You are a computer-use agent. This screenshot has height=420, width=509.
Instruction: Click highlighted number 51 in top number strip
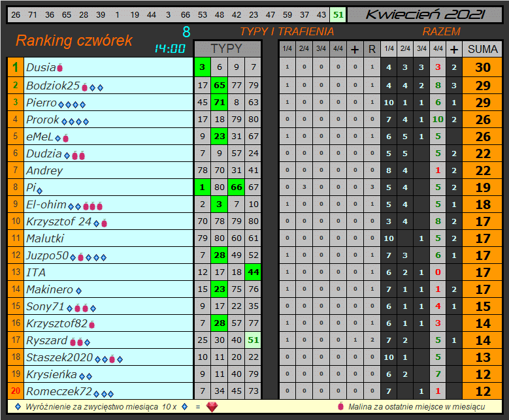point(338,14)
